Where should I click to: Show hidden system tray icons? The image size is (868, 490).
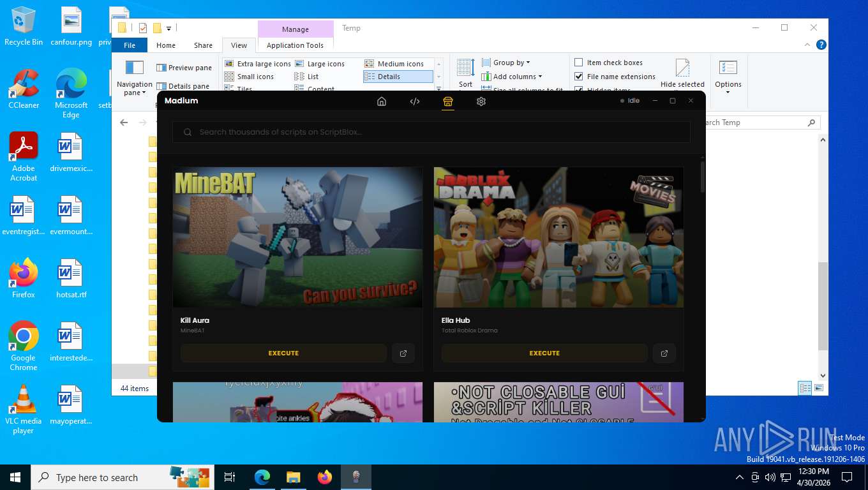(740, 477)
